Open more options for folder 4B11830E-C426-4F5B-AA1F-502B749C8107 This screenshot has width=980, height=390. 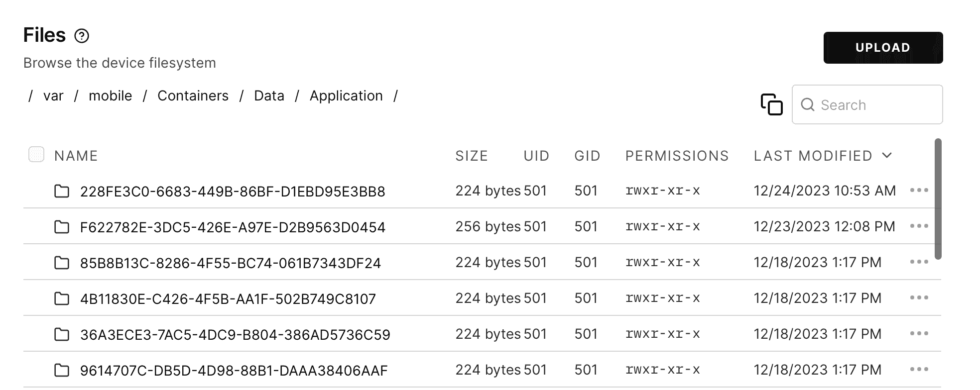(919, 298)
